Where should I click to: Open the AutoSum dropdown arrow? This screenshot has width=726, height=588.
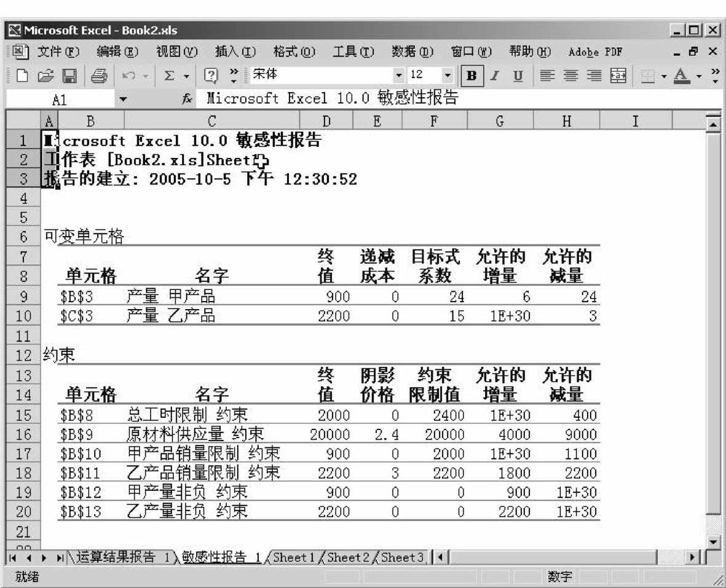tap(187, 76)
